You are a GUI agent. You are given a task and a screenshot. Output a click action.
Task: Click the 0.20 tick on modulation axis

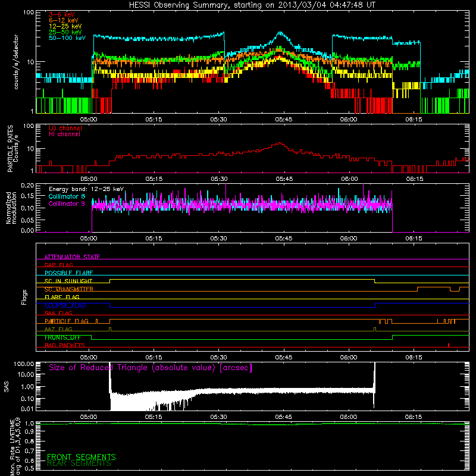tap(27, 185)
